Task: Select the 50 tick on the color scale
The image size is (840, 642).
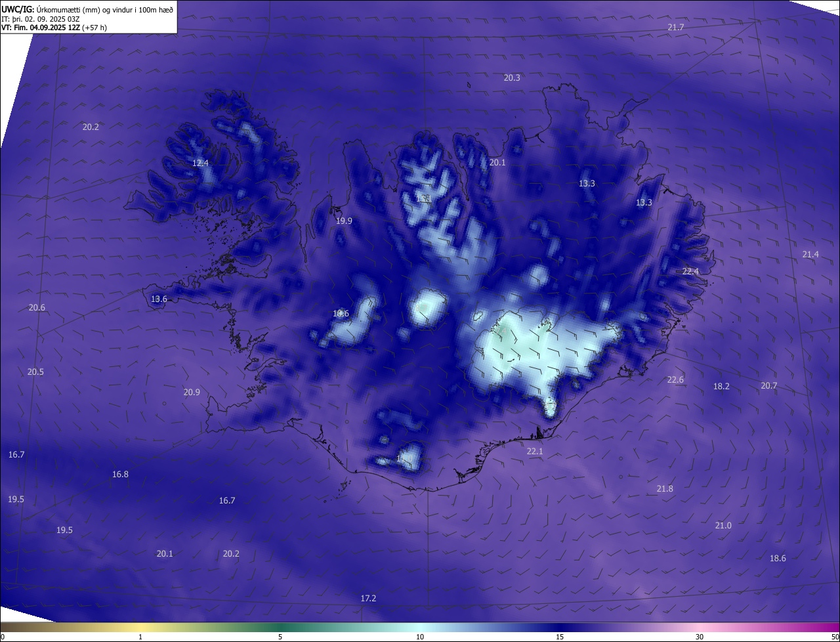Action: 835,637
